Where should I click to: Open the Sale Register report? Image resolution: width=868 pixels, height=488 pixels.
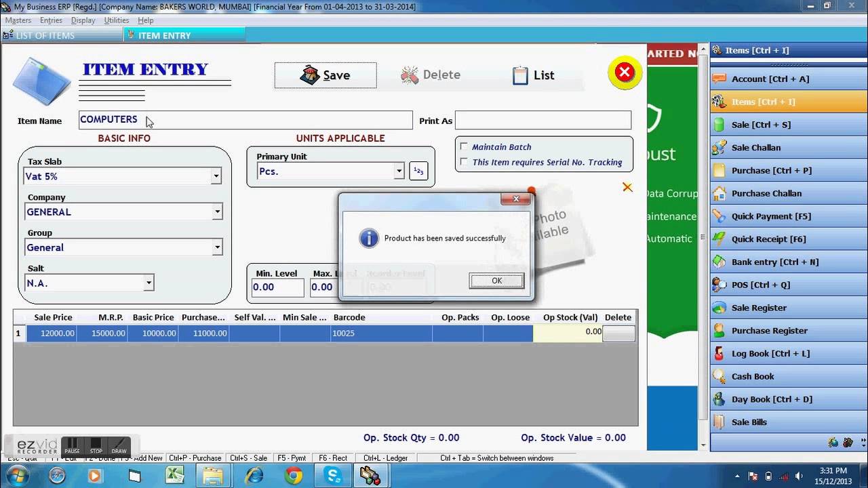pos(789,308)
